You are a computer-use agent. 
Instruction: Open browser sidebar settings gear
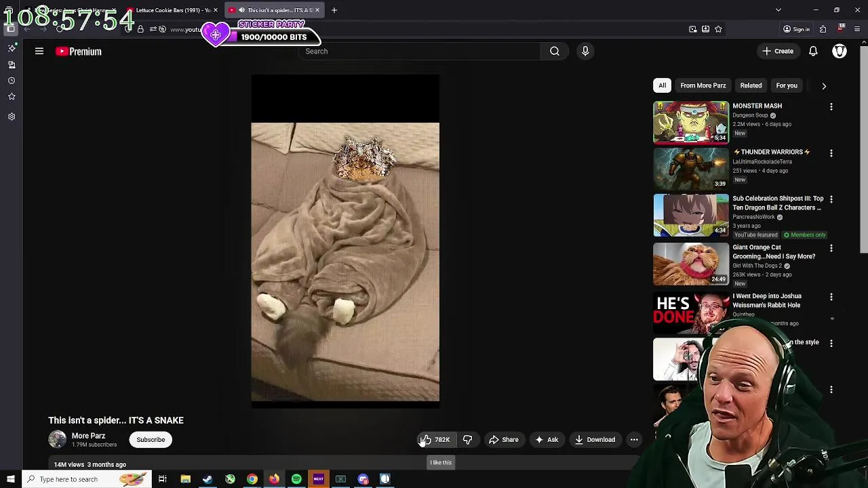click(x=12, y=117)
